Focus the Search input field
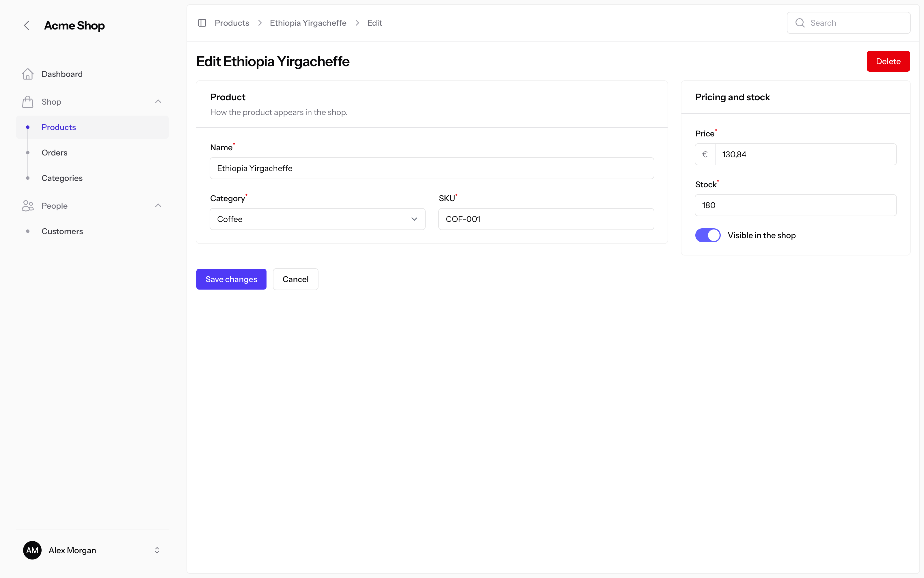This screenshot has height=578, width=924. (x=848, y=23)
